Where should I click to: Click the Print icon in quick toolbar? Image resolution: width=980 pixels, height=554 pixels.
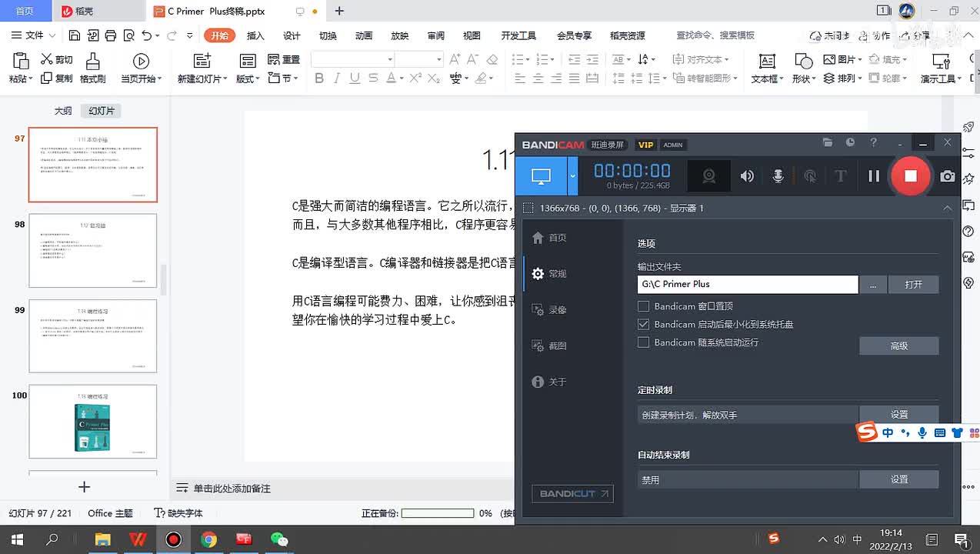click(x=111, y=35)
